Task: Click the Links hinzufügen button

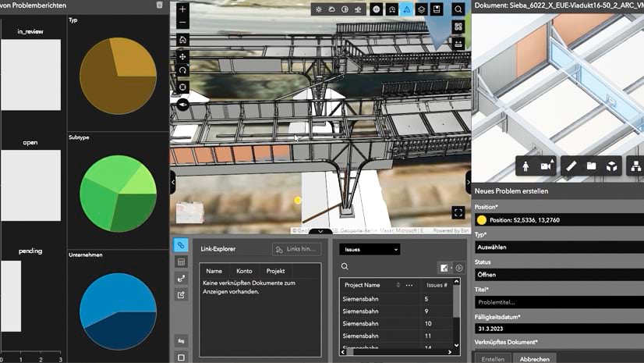Action: click(296, 249)
